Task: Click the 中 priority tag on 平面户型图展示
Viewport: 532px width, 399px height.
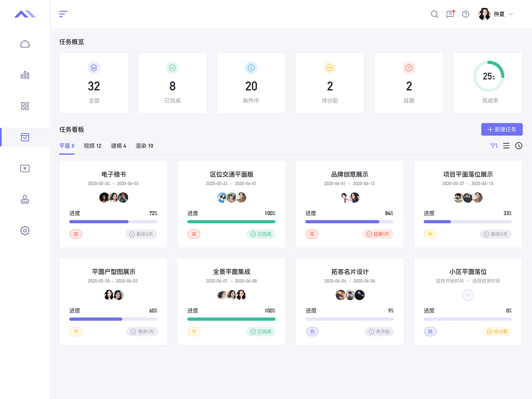Action: pyautogui.click(x=76, y=332)
